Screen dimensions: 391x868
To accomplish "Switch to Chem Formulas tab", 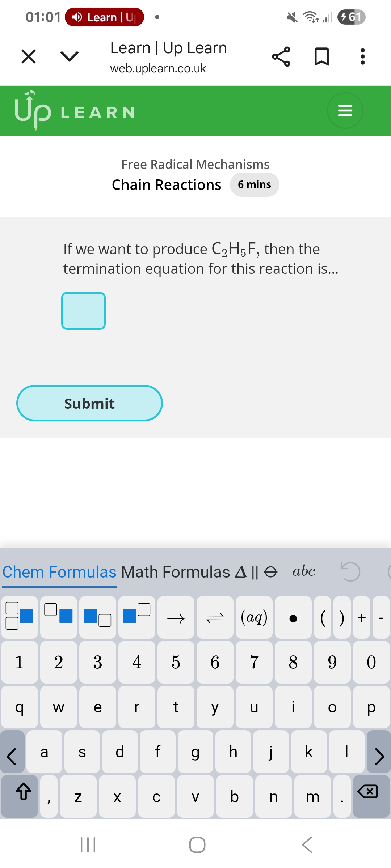I will coord(59,572).
